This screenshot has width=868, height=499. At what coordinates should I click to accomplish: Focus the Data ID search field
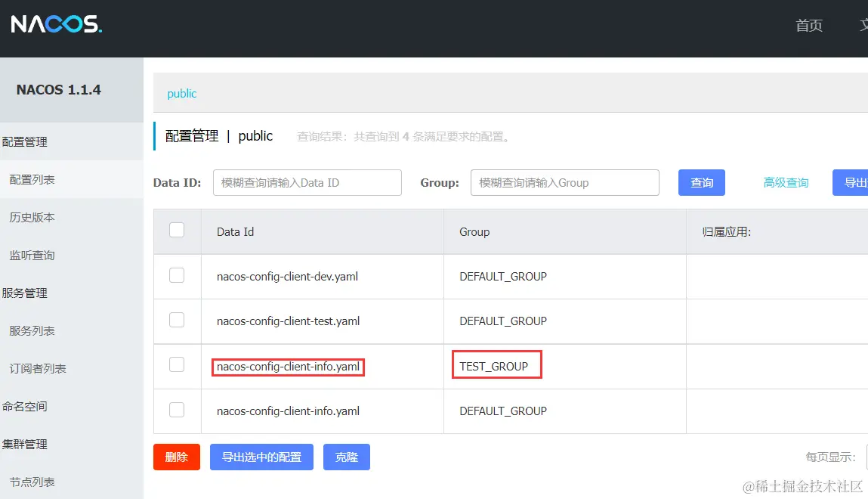[x=307, y=183]
